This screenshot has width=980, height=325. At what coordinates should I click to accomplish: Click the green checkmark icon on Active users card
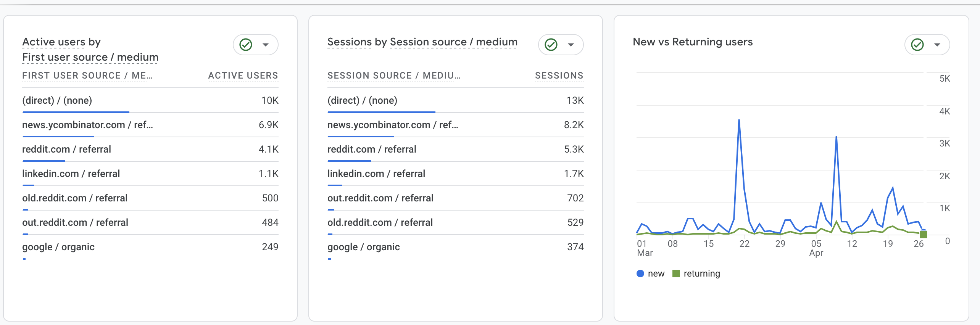point(246,44)
